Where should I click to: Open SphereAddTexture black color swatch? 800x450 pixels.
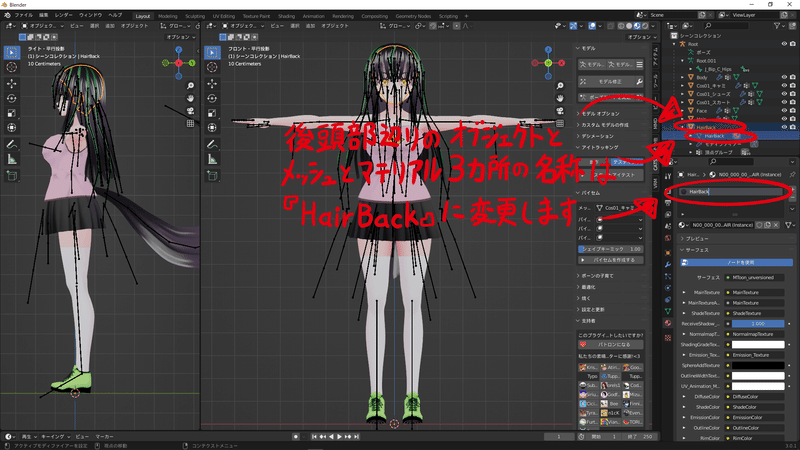pos(758,365)
